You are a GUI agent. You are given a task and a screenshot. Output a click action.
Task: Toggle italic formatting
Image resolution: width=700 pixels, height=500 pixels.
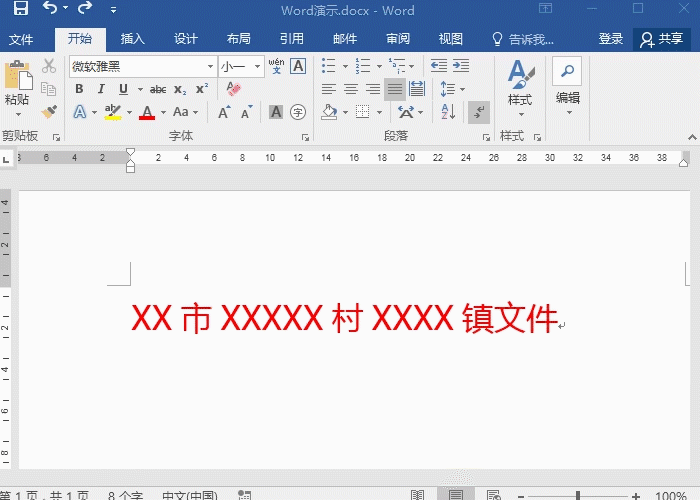[101, 89]
